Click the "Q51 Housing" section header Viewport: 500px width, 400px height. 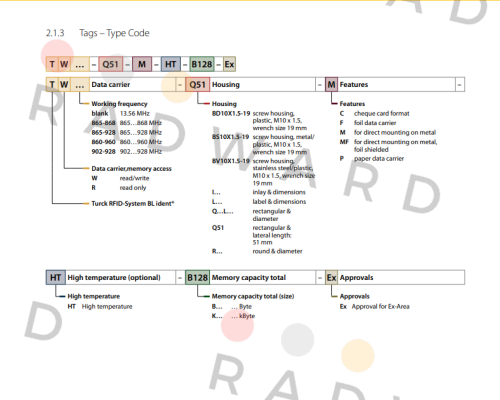click(250, 85)
